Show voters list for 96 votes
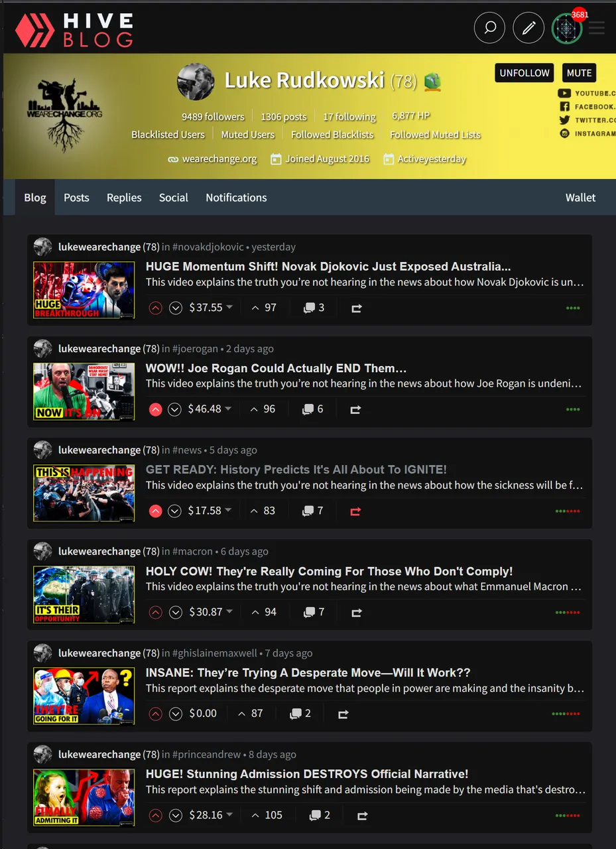This screenshot has width=616, height=849. click(x=263, y=409)
